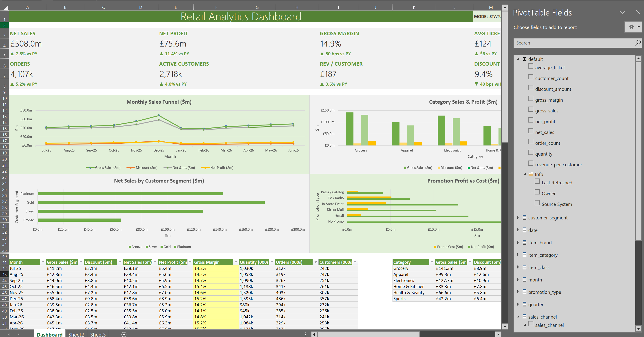Click the Platinum legend entry in segment chart
Screen dimensions: 644x337
(183, 247)
